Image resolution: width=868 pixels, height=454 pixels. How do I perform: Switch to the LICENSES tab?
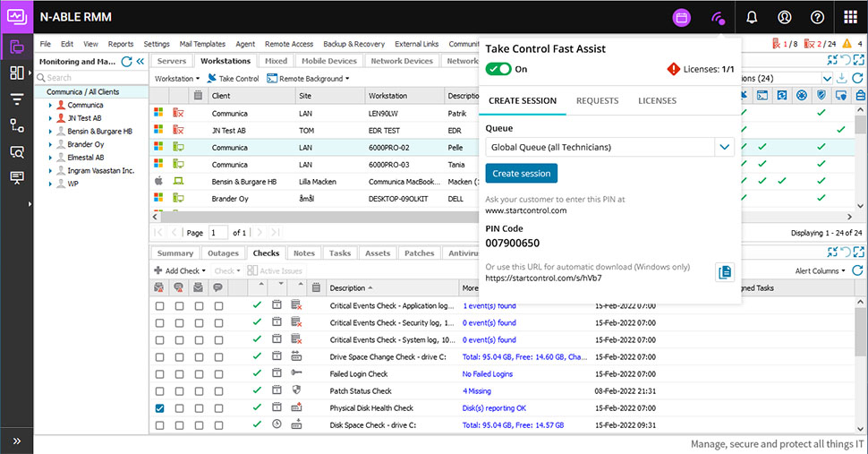click(x=657, y=101)
